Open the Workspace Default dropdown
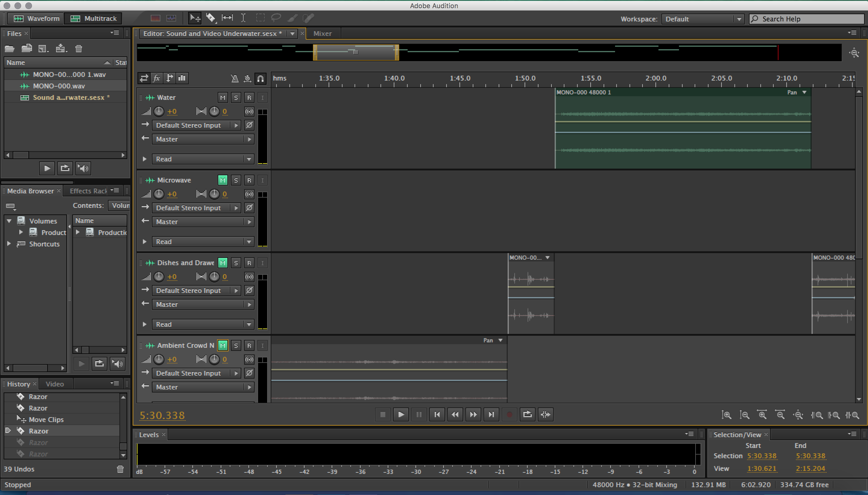The image size is (868, 495). coord(702,19)
